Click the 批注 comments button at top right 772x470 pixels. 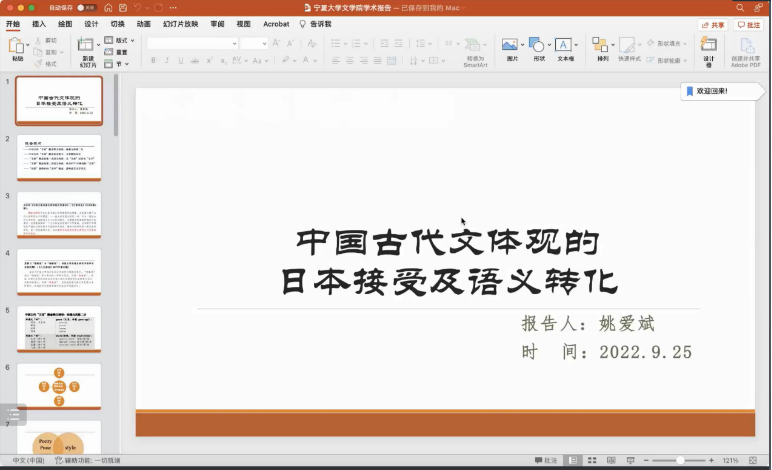[748, 25]
